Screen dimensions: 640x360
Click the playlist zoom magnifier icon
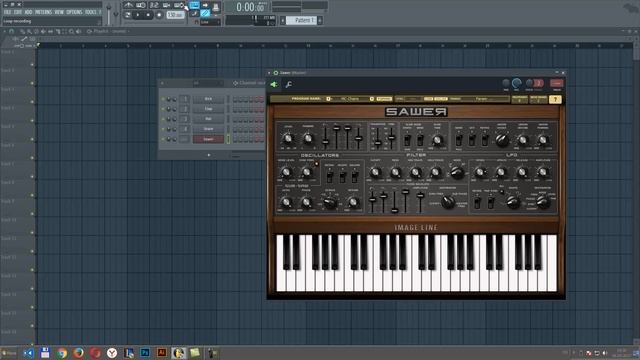pyautogui.click(x=71, y=31)
